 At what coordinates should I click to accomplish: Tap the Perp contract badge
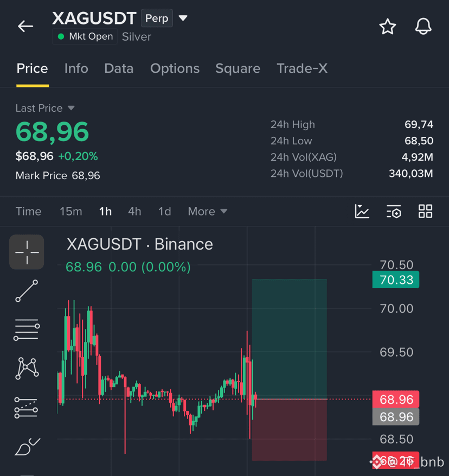point(157,18)
